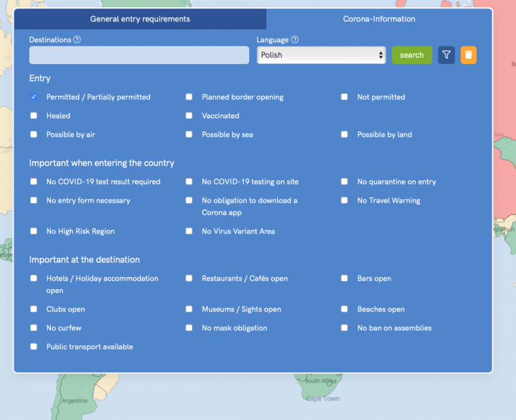Click the blue filter funnel icon

[446, 55]
